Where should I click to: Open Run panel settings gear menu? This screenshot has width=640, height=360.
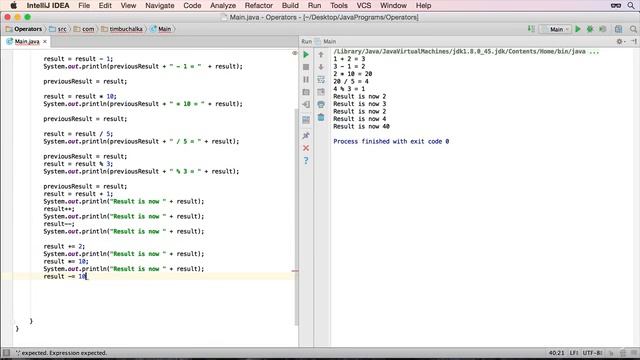point(620,41)
